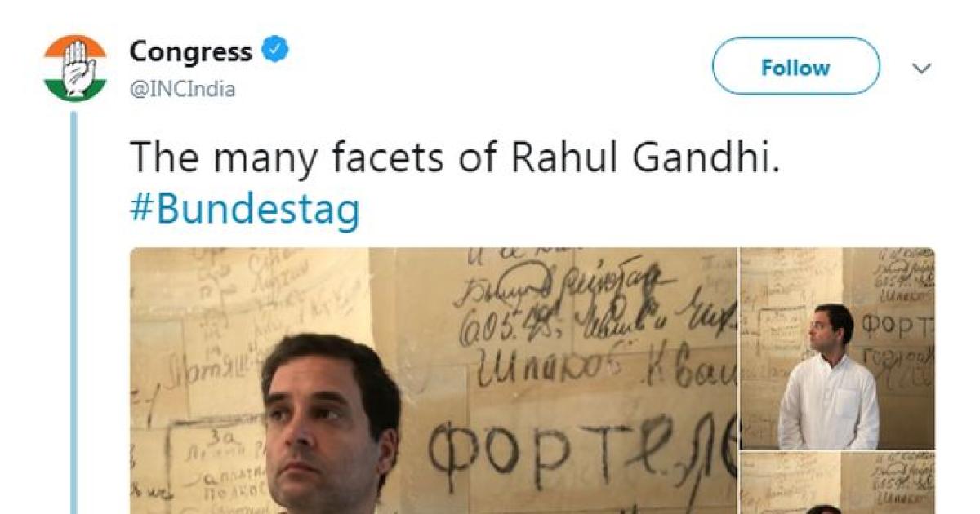Open the bottom-right partially visible photo
This screenshot has height=514, width=980.
click(x=837, y=483)
